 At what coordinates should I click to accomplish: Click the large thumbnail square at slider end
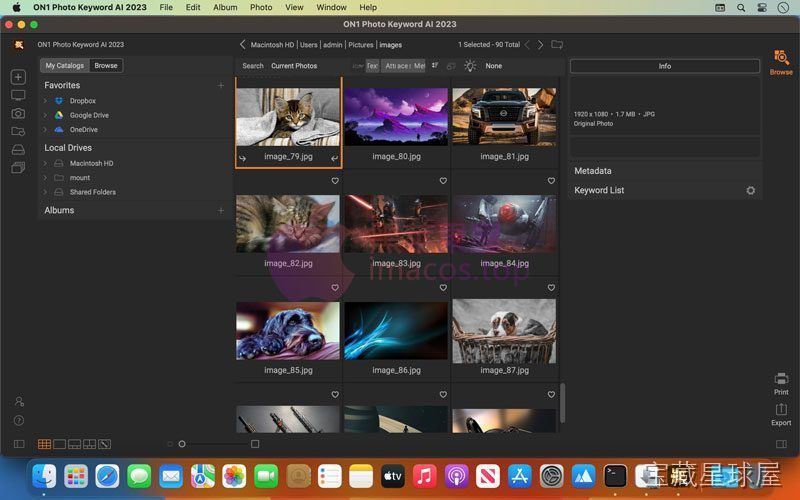[255, 444]
